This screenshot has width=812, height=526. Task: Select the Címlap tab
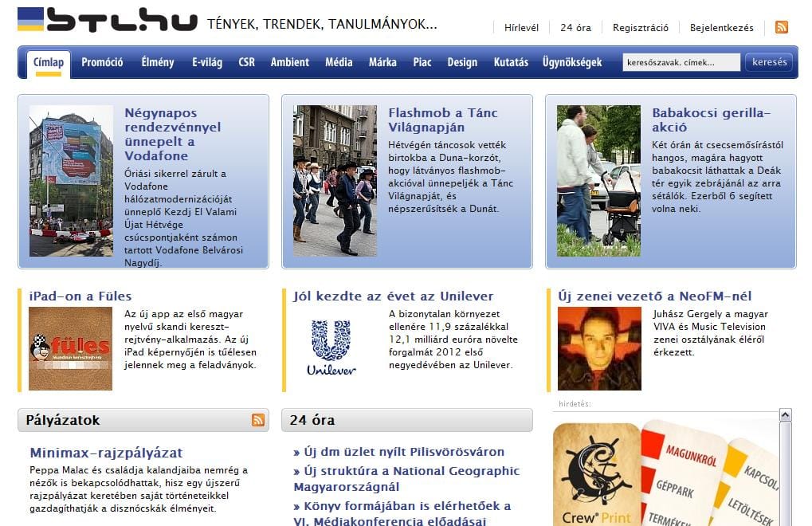[48, 63]
